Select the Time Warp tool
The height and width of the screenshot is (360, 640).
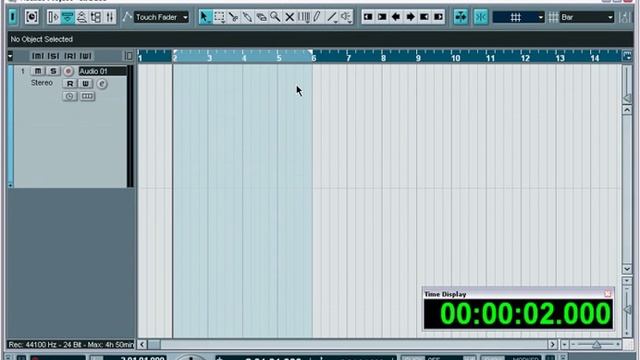(303, 17)
